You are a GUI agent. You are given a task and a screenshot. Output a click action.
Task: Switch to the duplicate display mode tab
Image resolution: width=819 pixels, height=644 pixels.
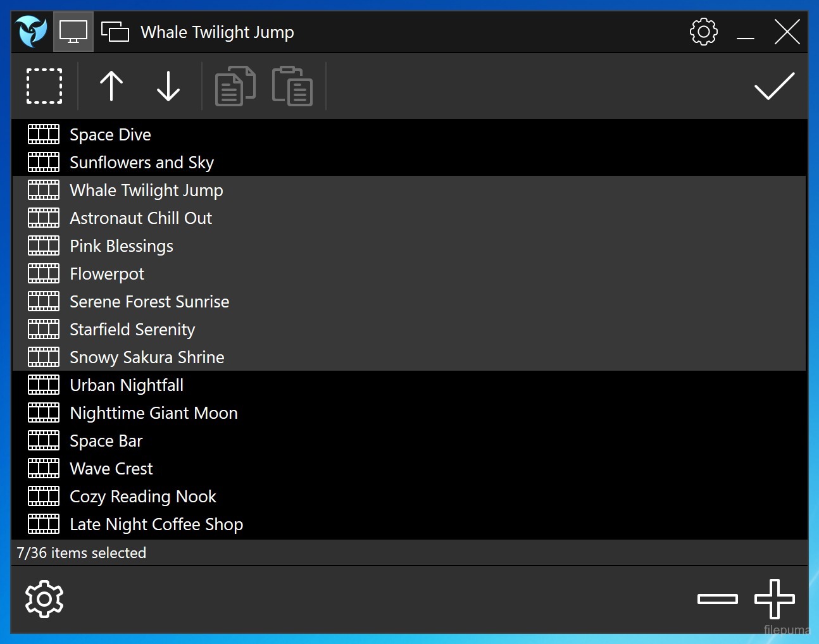click(115, 31)
